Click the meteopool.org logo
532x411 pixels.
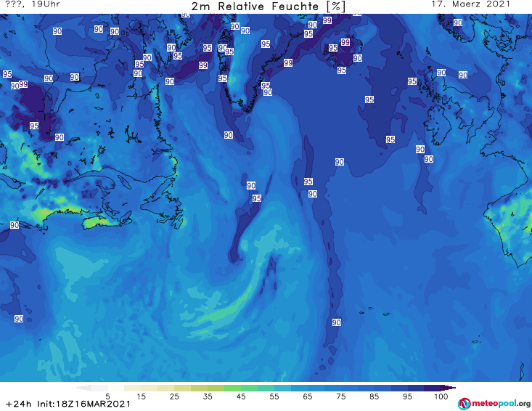[x=494, y=404]
